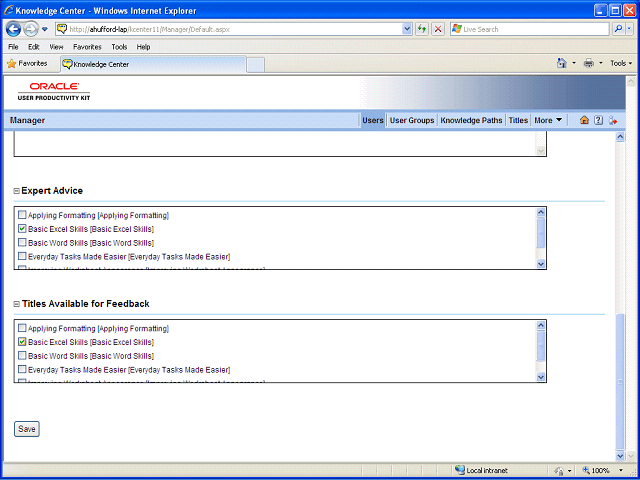The image size is (640, 480).
Task: Switch to User Groups section
Action: (x=412, y=120)
